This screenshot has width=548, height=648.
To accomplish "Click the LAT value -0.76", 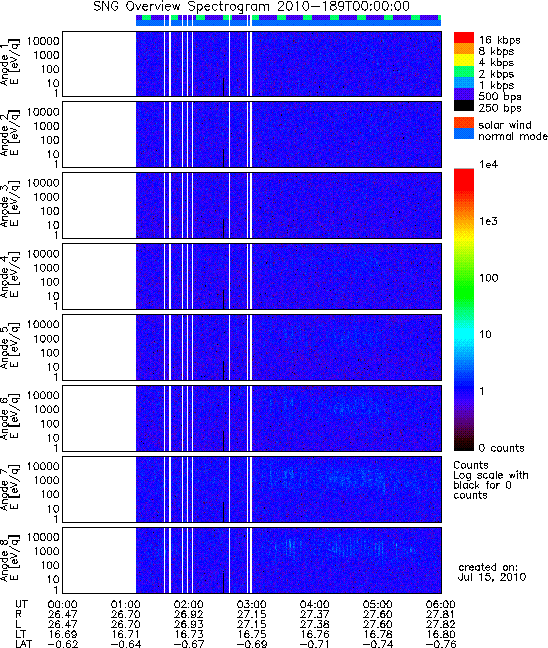I will [x=441, y=644].
